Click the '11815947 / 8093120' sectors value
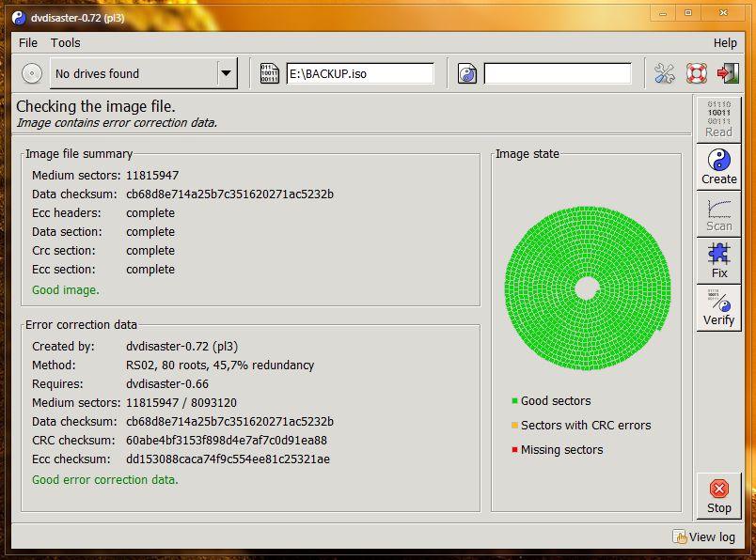The width and height of the screenshot is (756, 560). [181, 403]
